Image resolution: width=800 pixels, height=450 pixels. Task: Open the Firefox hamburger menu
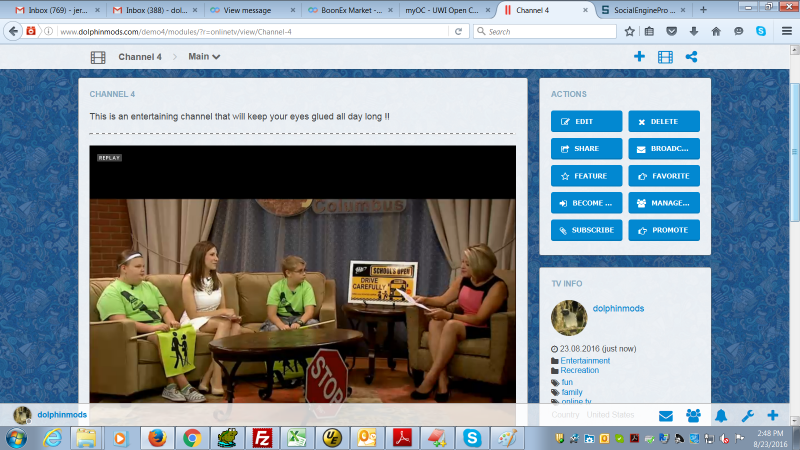(787, 32)
